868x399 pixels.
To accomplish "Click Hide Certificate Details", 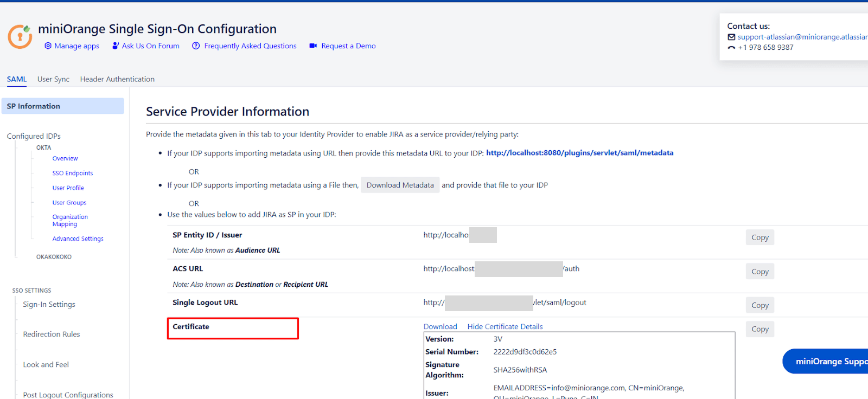I will click(x=505, y=326).
